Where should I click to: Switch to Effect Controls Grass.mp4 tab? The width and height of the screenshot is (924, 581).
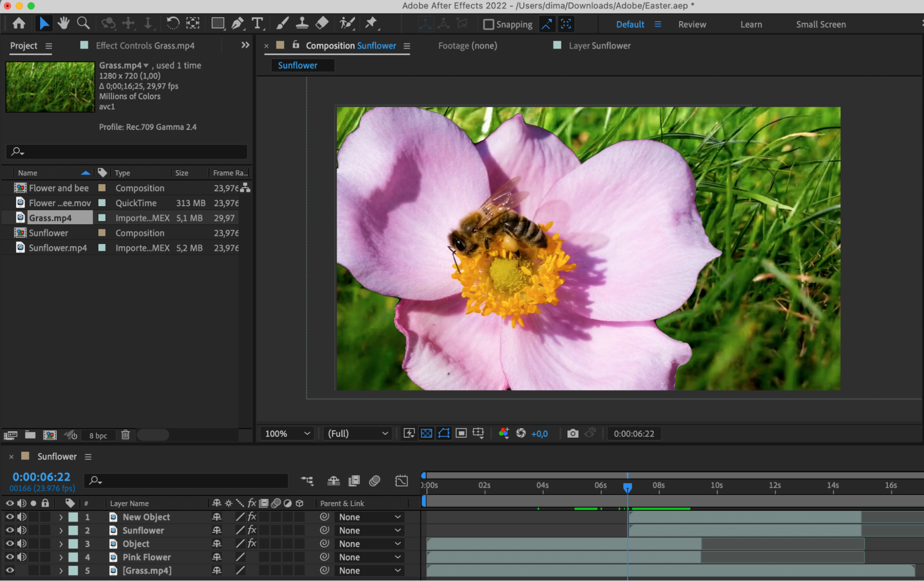(x=145, y=46)
